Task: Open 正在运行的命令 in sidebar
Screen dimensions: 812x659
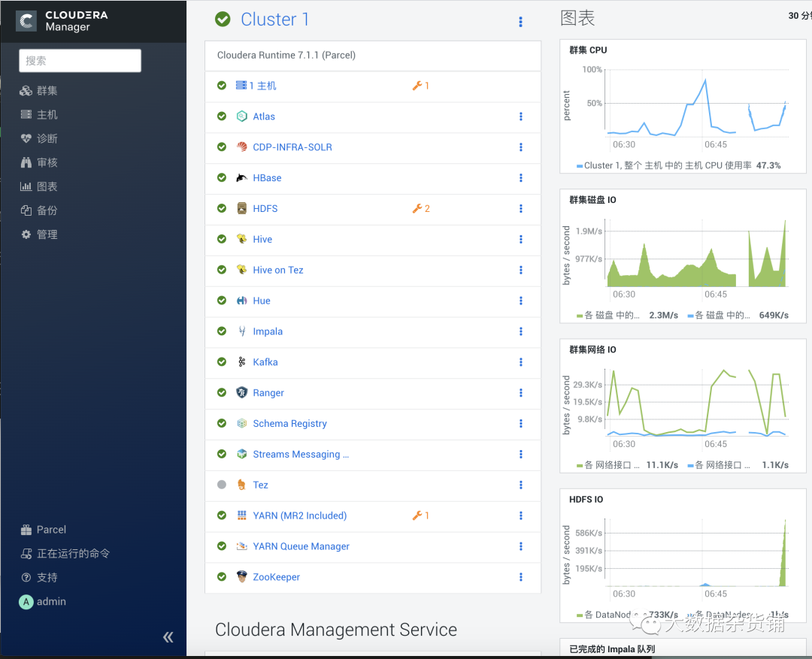Action: tap(65, 553)
